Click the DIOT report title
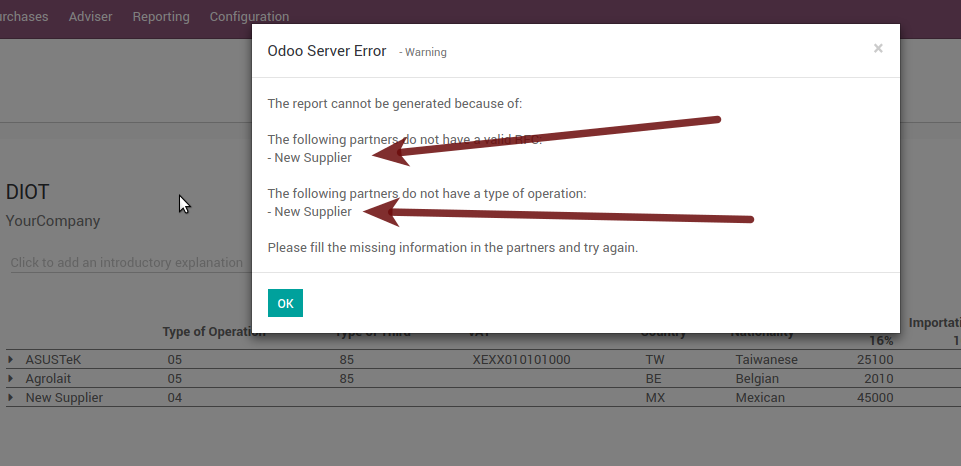 click(x=28, y=192)
